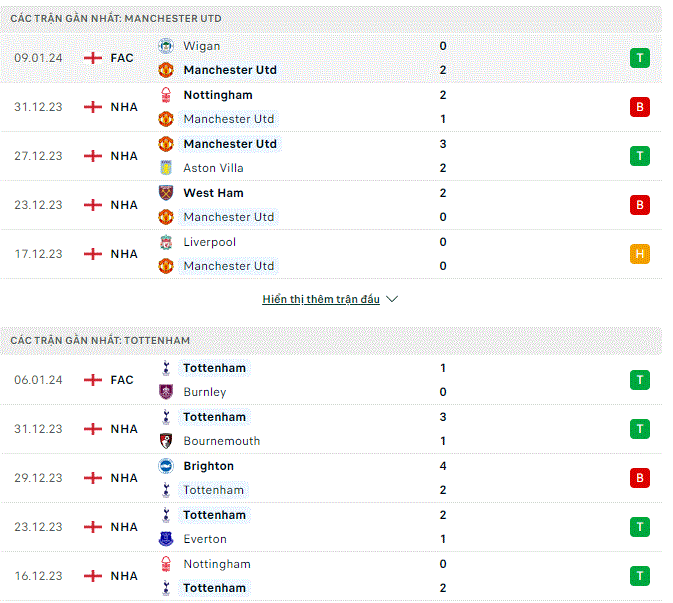Click the Nottingham team name on 31.12.23
The image size is (673, 603).
(218, 95)
